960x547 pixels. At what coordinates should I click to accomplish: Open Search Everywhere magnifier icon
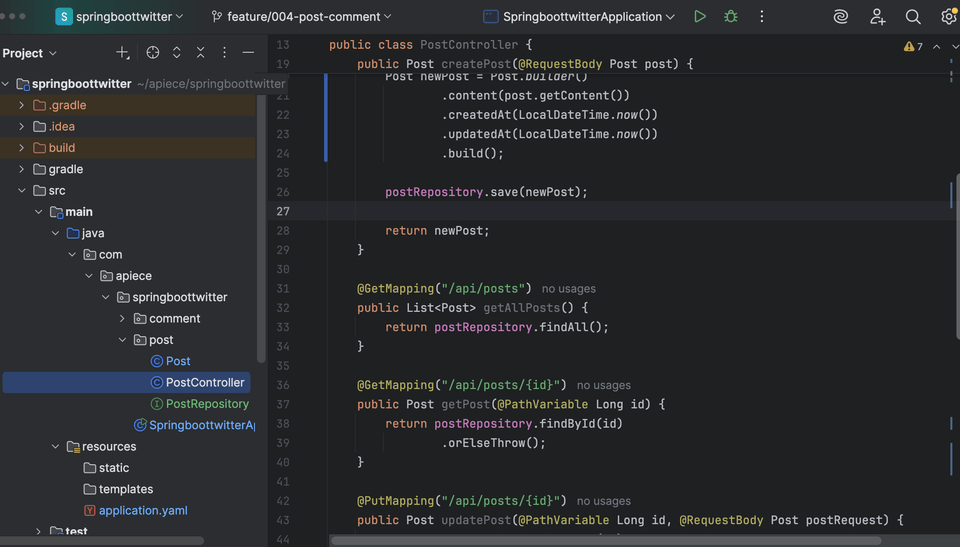[x=913, y=17]
